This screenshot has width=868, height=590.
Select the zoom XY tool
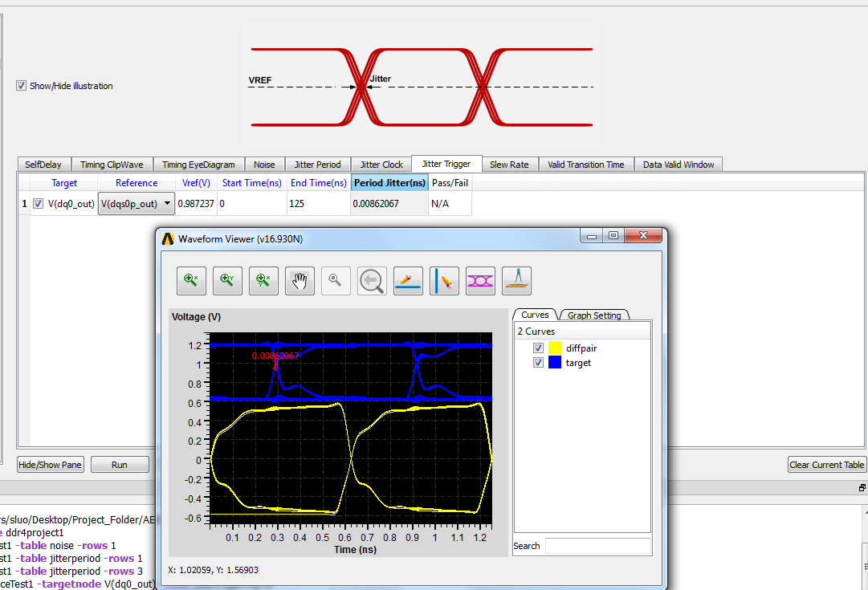263,280
